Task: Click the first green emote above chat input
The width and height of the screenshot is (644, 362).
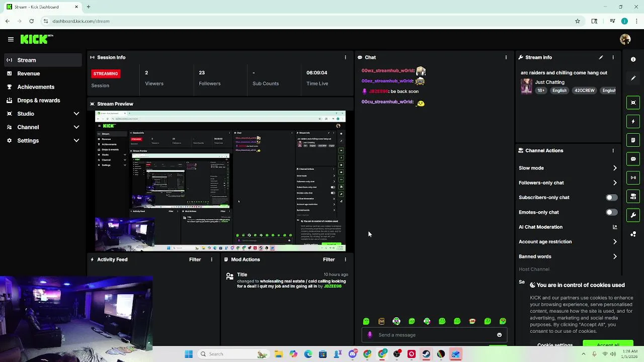Action: coord(366,321)
